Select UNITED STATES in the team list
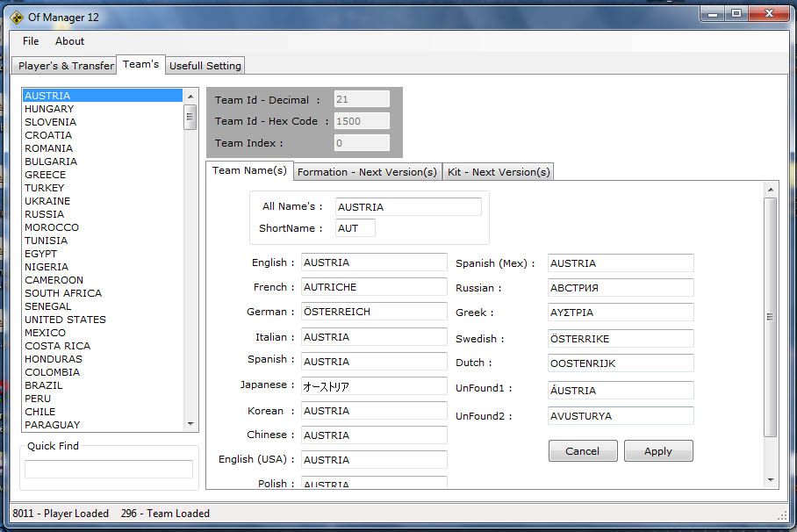This screenshot has height=532, width=797. (65, 320)
